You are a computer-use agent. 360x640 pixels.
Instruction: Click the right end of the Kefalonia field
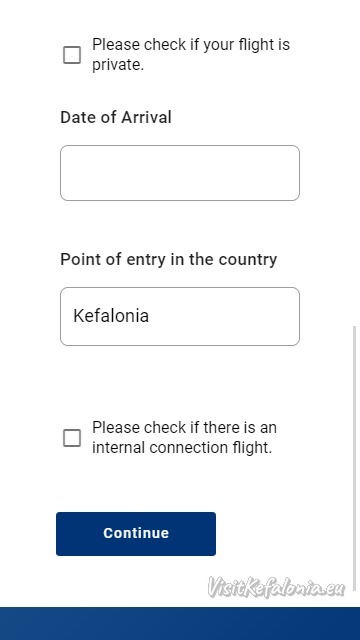pos(292,316)
